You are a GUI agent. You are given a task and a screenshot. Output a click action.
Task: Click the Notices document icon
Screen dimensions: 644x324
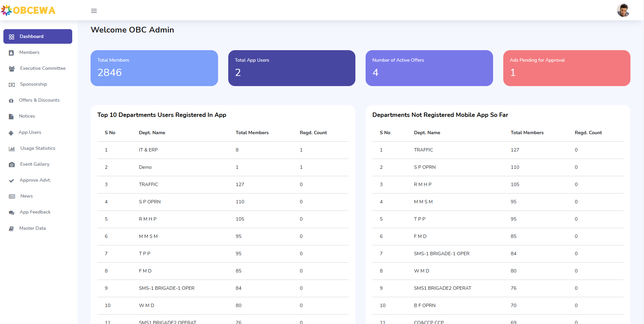12,117
